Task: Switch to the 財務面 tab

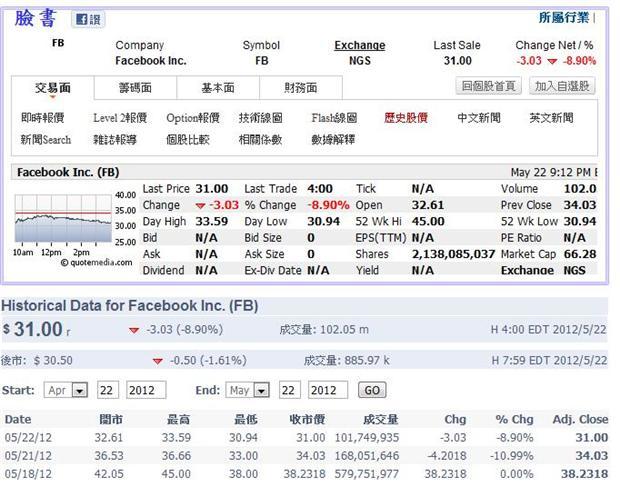Action: (x=301, y=88)
